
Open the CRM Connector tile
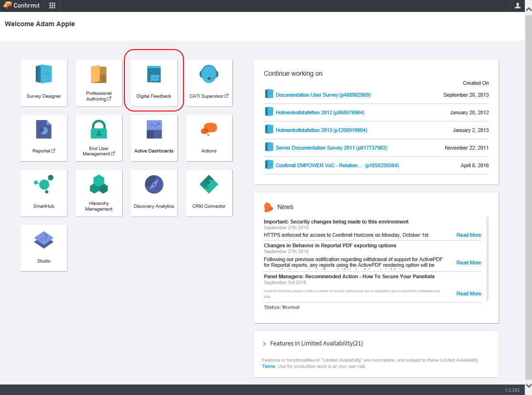pyautogui.click(x=209, y=193)
